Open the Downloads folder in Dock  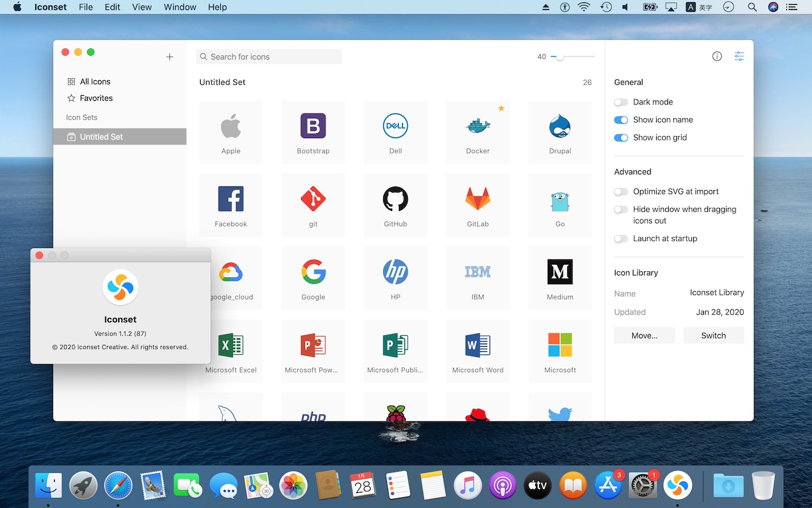[x=728, y=485]
